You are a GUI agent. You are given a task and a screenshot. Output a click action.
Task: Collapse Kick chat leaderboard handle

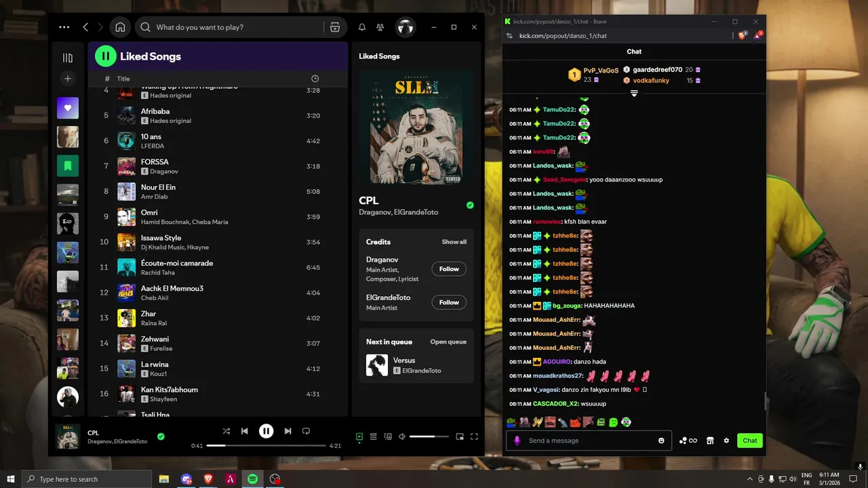coord(634,94)
